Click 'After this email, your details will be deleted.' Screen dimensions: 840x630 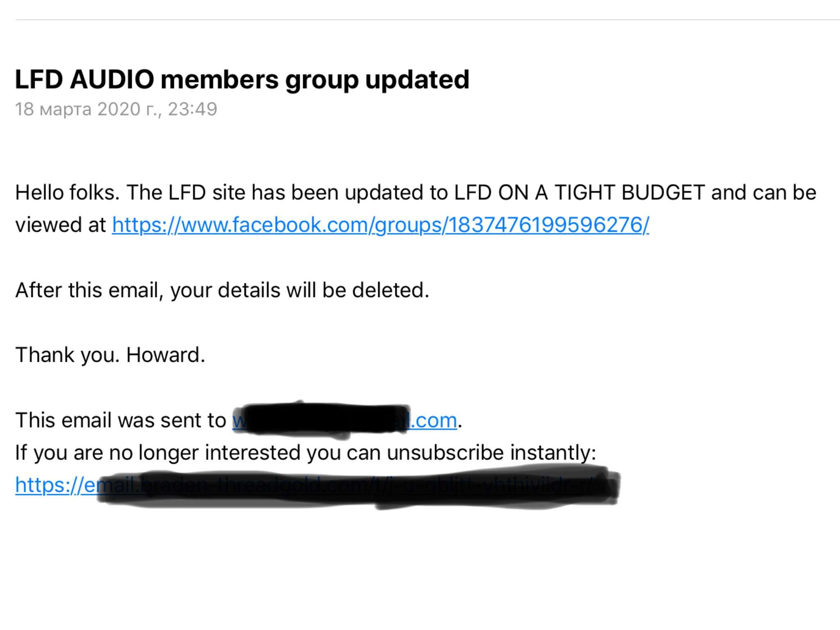point(222,290)
